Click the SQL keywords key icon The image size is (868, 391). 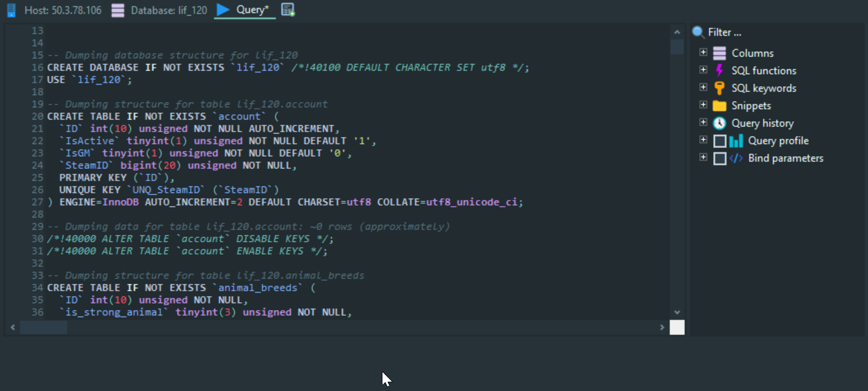coord(720,88)
